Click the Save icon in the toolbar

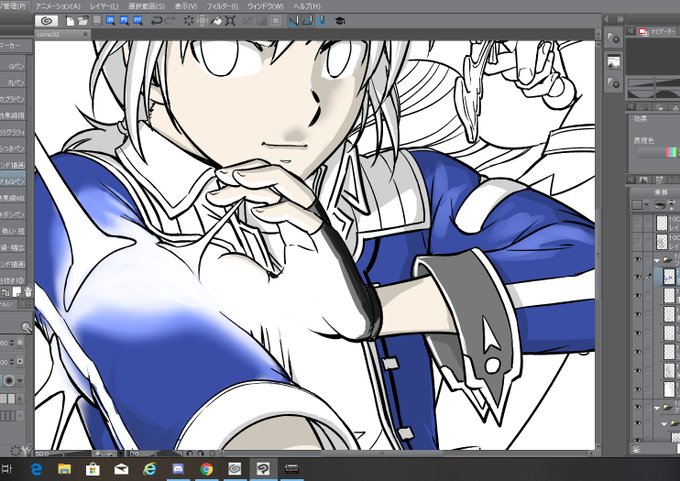point(97,20)
